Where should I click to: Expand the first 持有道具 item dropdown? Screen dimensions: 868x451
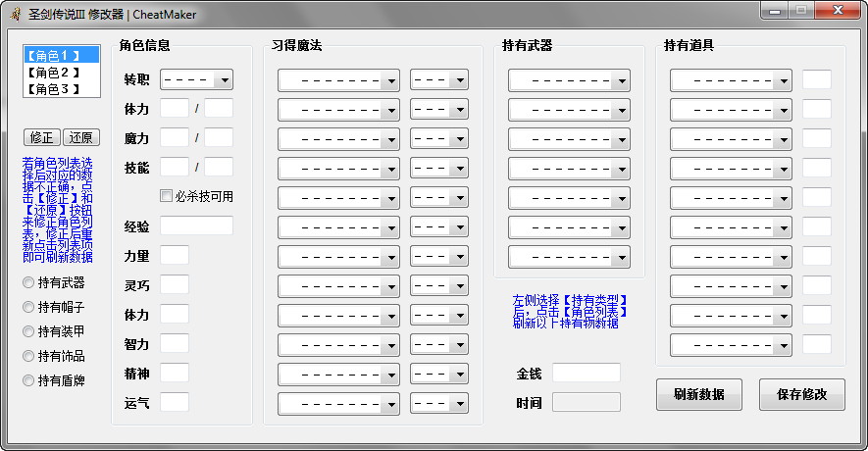pos(731,79)
